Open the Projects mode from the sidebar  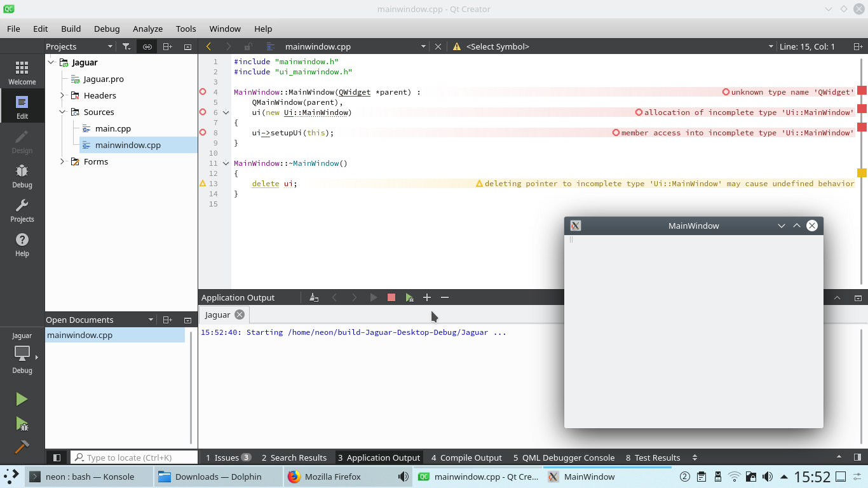pos(21,210)
